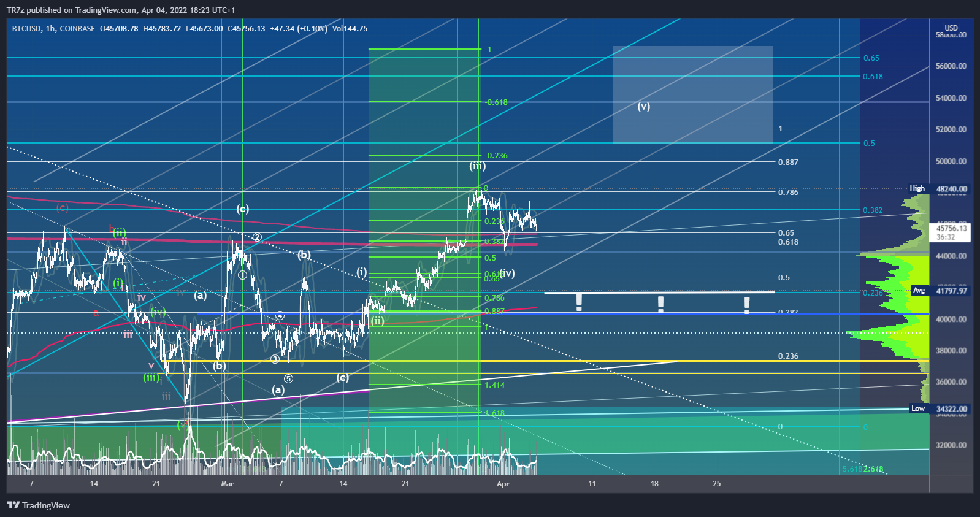The height and width of the screenshot is (517, 980).
Task: Click the current price tag 45756.13
Action: point(951,232)
